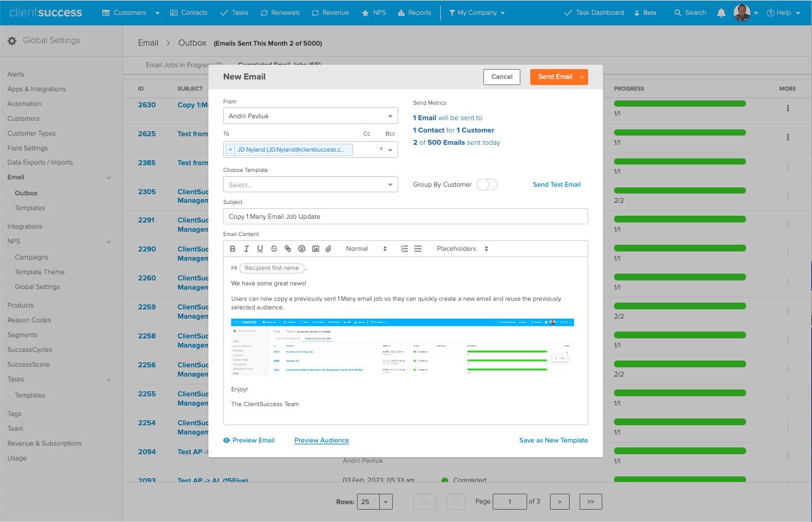
Task: Remove JD Nyland recipient chip
Action: click(231, 150)
